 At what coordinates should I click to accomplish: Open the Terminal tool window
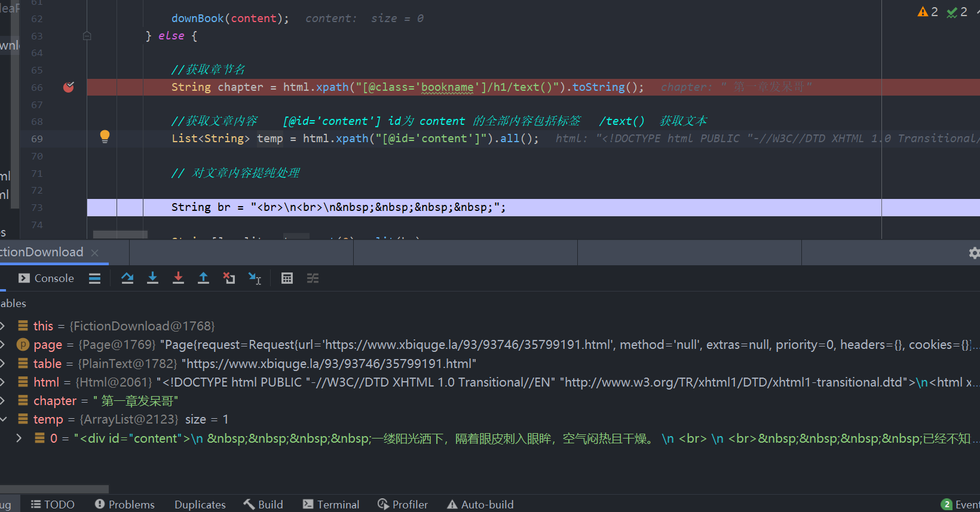click(x=331, y=505)
